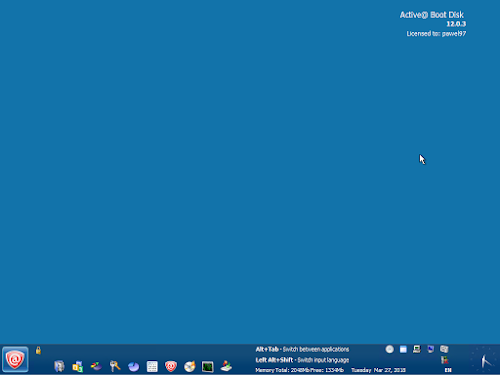Launch the blue pie-chart Partition Manager
500x375 pixels.
point(134,366)
